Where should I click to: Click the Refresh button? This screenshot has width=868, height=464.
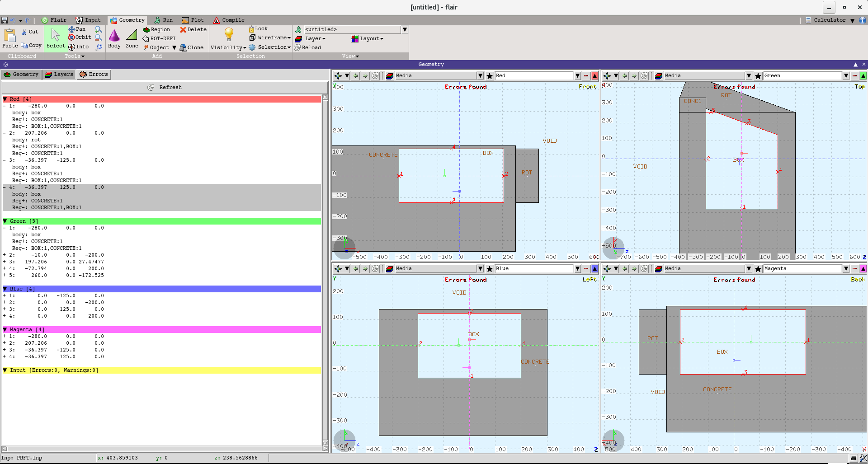click(165, 88)
